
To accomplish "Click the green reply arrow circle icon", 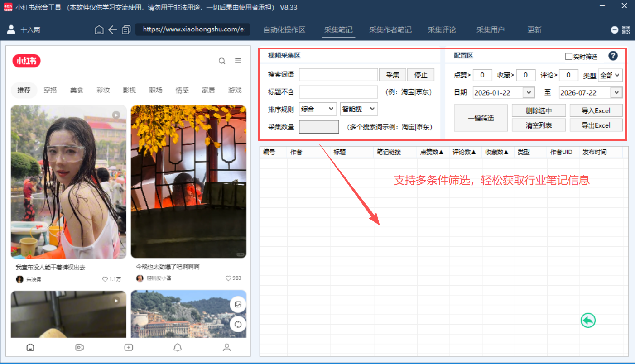I will pos(588,321).
